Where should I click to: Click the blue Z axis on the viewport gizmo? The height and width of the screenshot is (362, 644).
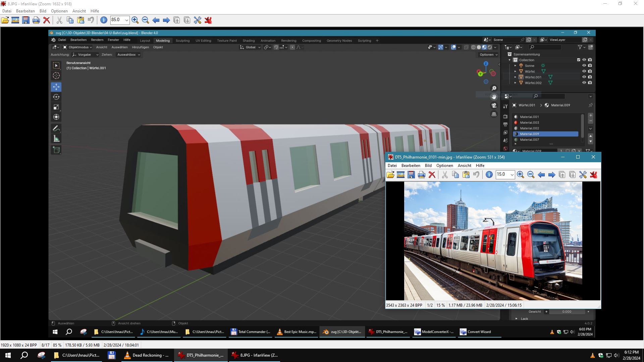click(x=486, y=63)
